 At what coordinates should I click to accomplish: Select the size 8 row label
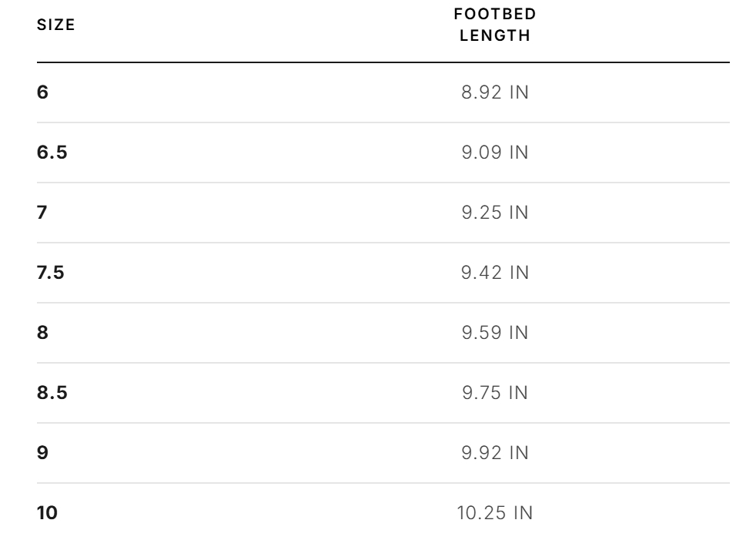42,333
